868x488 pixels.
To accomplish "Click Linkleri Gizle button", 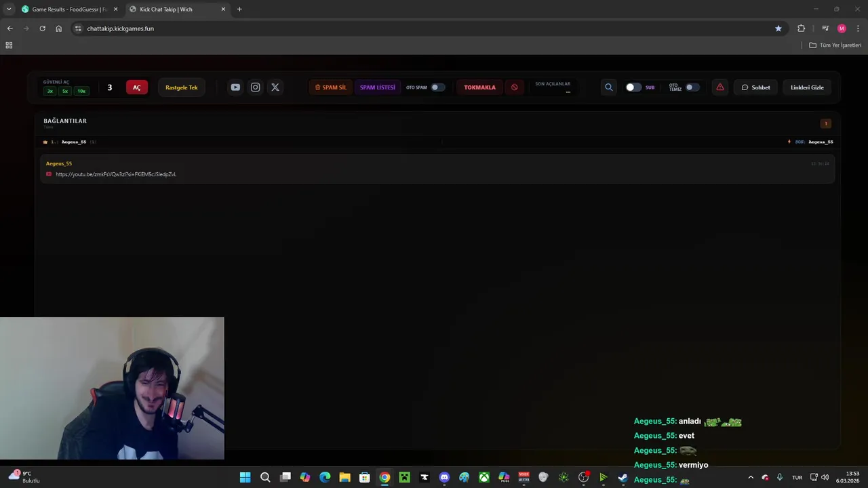I will tap(807, 87).
